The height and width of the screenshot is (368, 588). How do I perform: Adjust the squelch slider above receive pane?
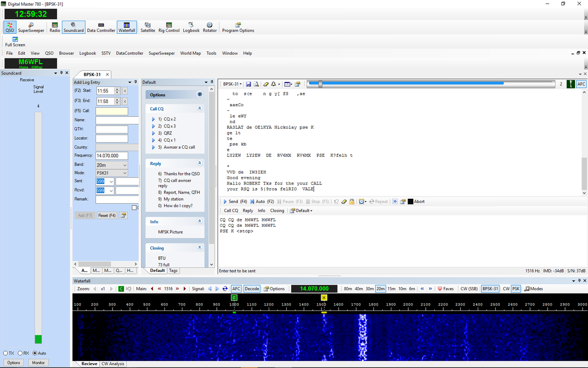tap(320, 84)
